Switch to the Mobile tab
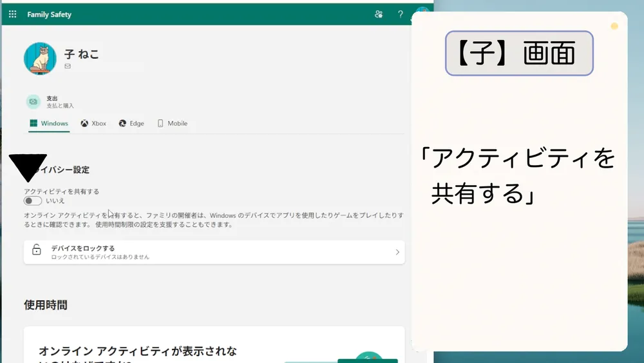Screen dimensions: 644x363 (x=173, y=123)
